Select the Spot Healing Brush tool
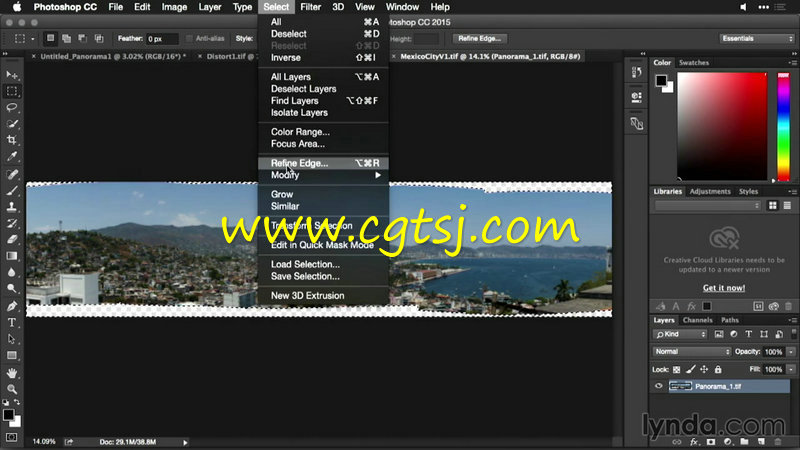This screenshot has height=450, width=800. click(x=12, y=174)
